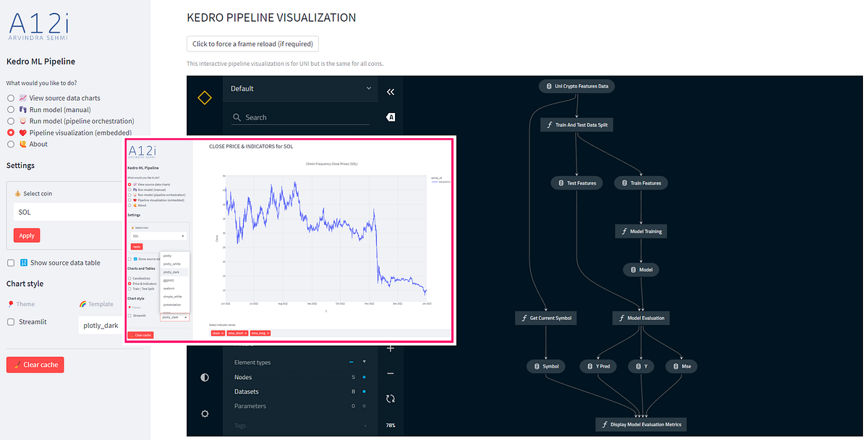The height and width of the screenshot is (440, 868).
Task: Switch Kedro-Viz theme via the contrast icon
Action: pos(205,377)
